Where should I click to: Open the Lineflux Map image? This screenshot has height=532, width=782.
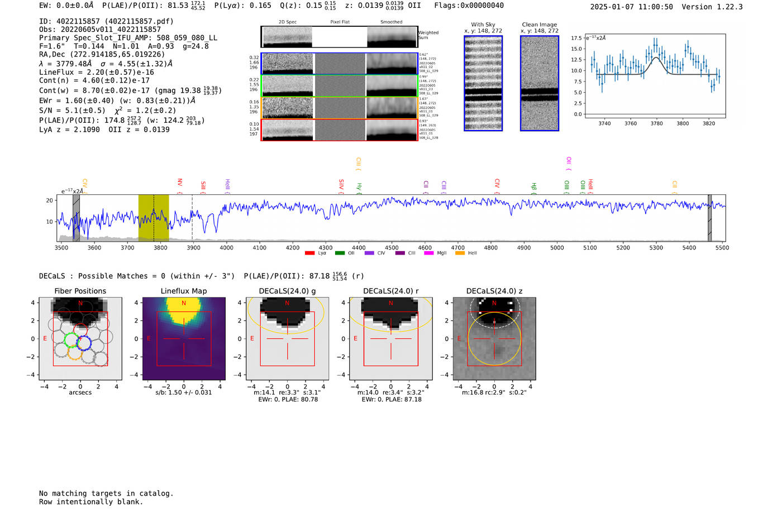pos(184,338)
